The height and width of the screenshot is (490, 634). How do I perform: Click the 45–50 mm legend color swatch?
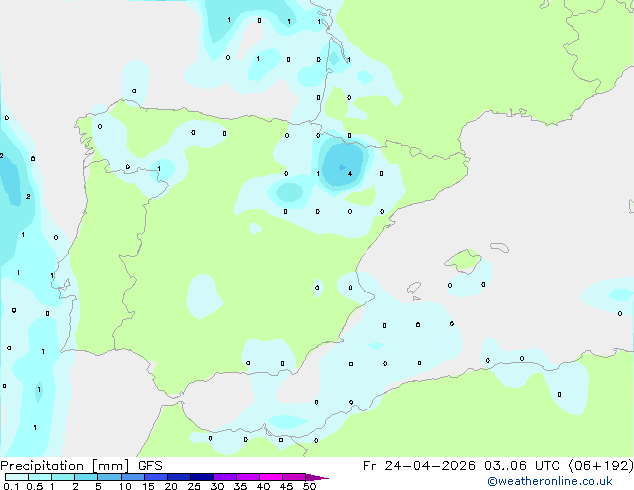294,477
